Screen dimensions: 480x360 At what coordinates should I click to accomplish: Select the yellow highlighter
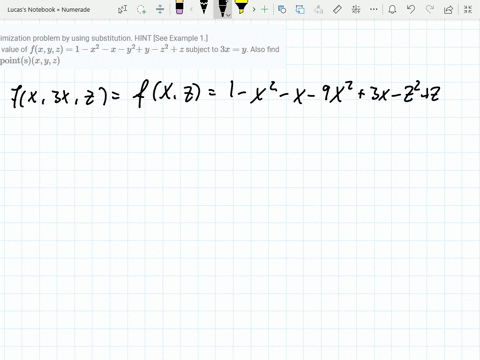(241, 7)
